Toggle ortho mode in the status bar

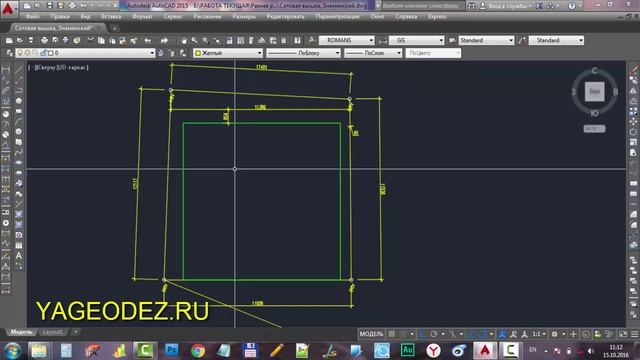pyautogui.click(x=422, y=334)
